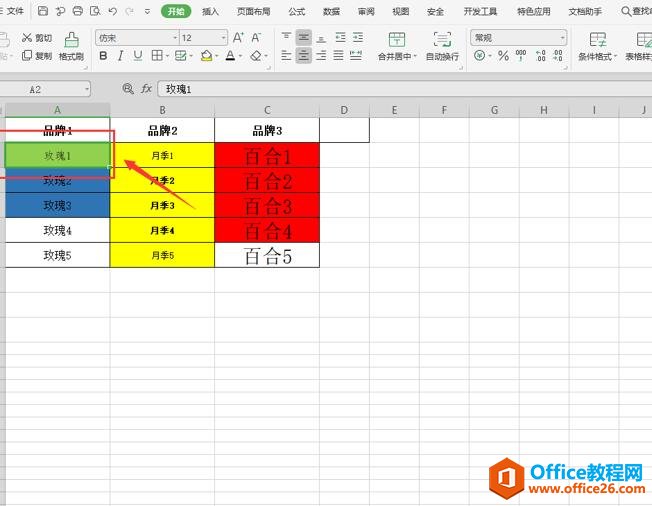
Task: Redo the last undone action
Action: coord(130,11)
